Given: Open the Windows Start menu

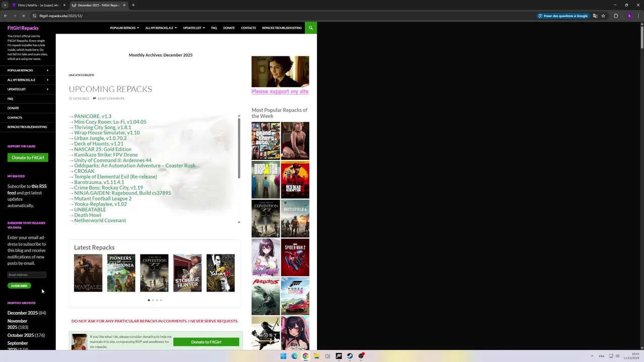Looking at the screenshot, I should [x=283, y=356].
